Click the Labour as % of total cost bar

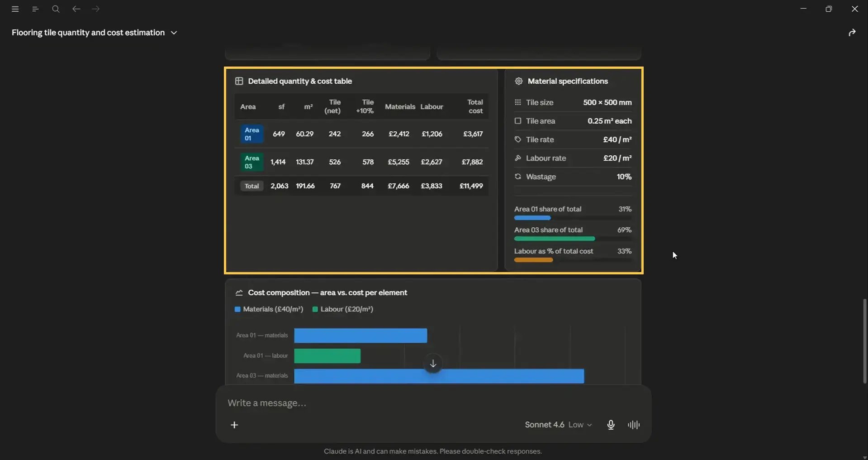pyautogui.click(x=573, y=260)
